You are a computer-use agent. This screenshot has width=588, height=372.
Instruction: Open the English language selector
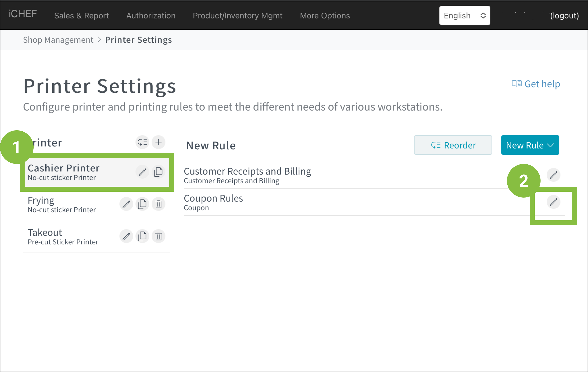465,15
